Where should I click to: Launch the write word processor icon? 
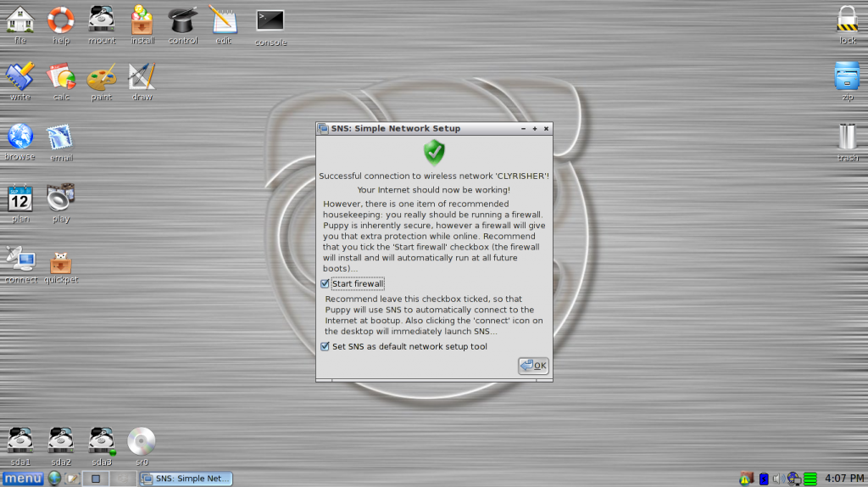[x=20, y=76]
